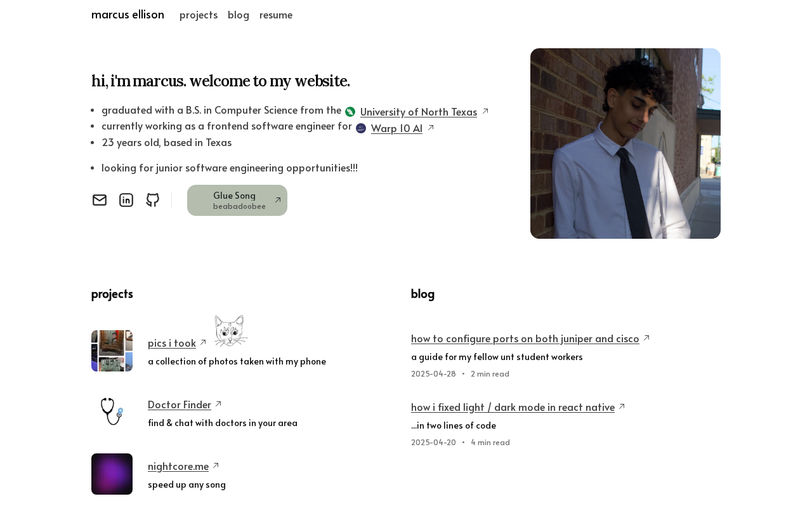Go to the blog nav item
The width and height of the screenshot is (812, 508).
pyautogui.click(x=239, y=15)
